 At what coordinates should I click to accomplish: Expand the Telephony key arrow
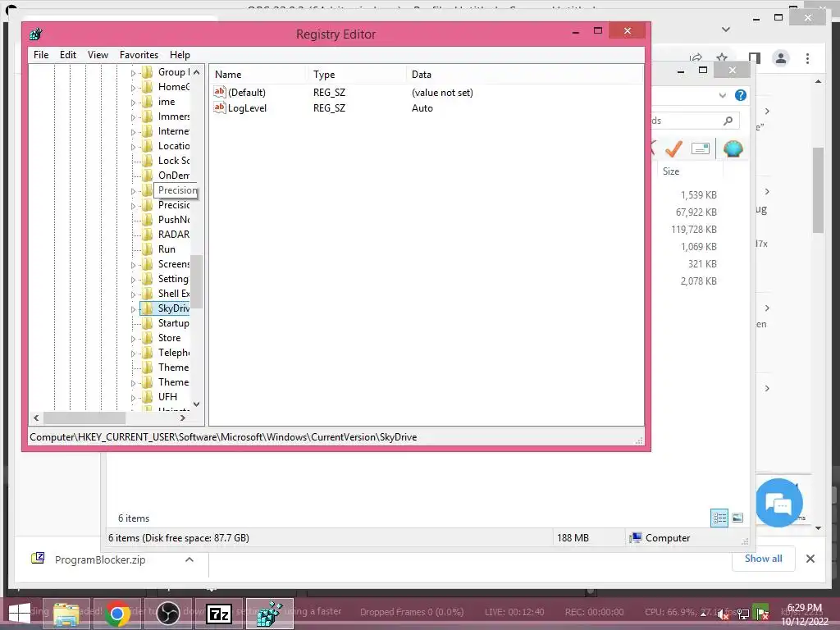tap(133, 353)
